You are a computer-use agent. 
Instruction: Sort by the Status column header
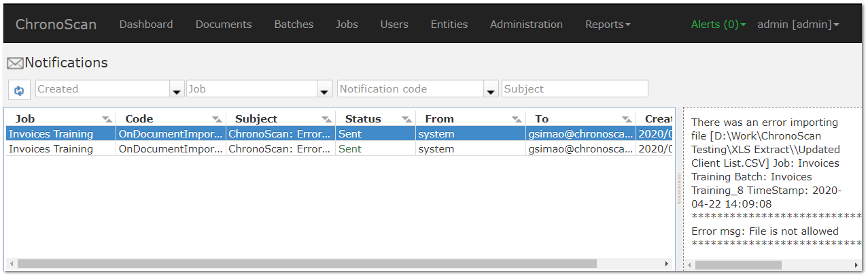(363, 118)
